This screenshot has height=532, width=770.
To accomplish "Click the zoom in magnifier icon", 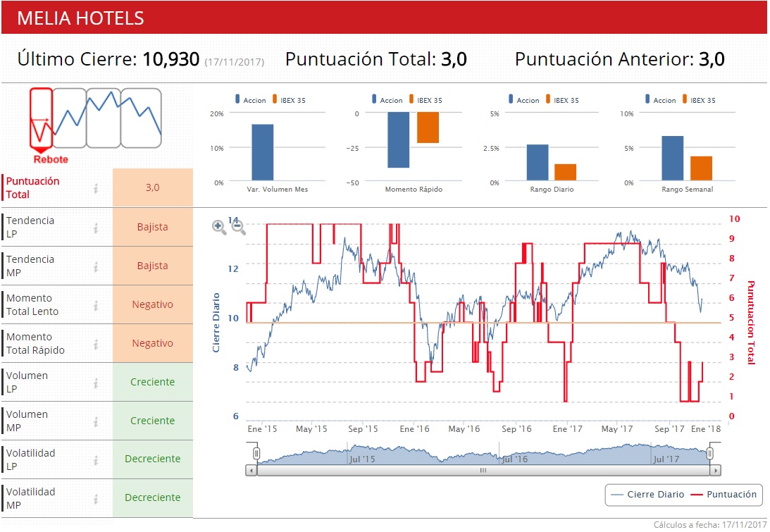I will (x=219, y=226).
